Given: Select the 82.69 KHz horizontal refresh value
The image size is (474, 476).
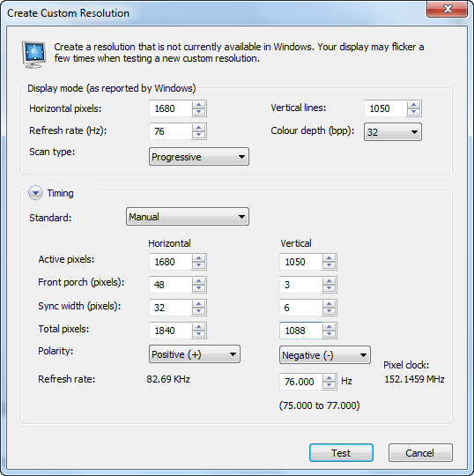Looking at the screenshot, I should (168, 379).
